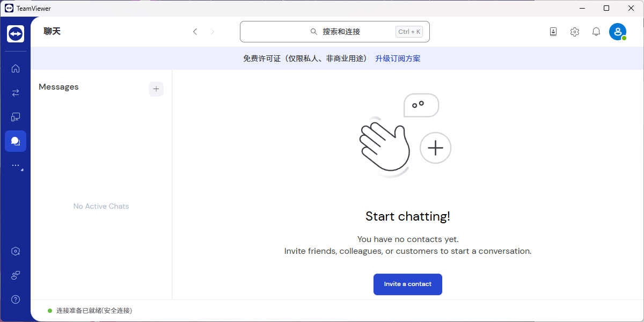This screenshot has width=644, height=322.
Task: Click the TeamViewer title bar app icon
Action: [x=9, y=8]
